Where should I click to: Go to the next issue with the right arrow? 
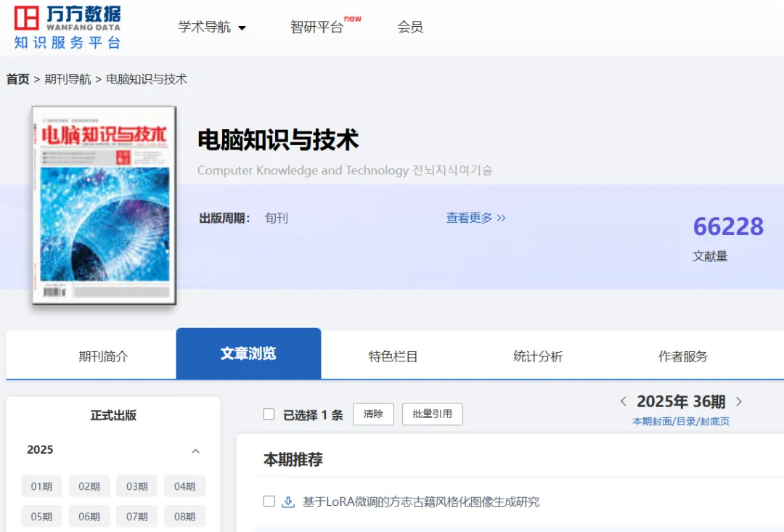point(739,401)
